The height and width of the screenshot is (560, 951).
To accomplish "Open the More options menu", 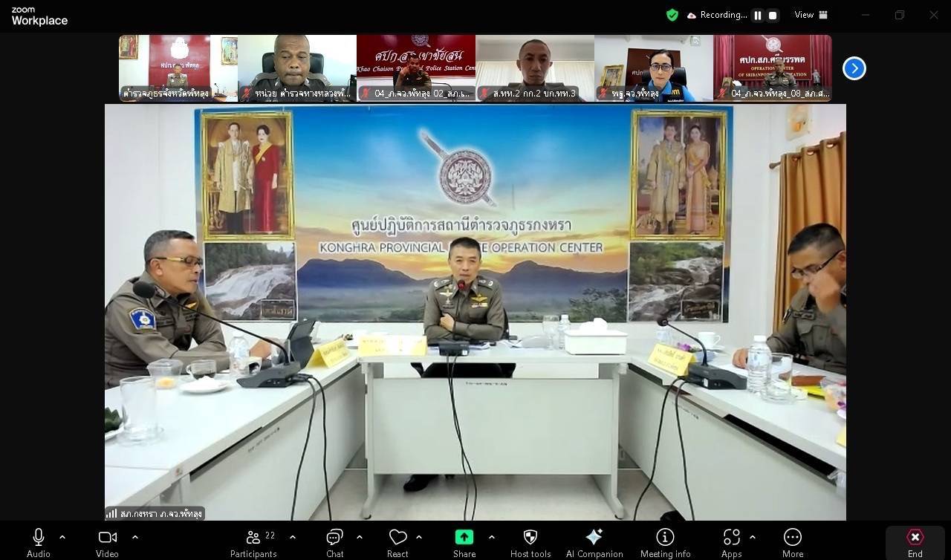I will 793,542.
